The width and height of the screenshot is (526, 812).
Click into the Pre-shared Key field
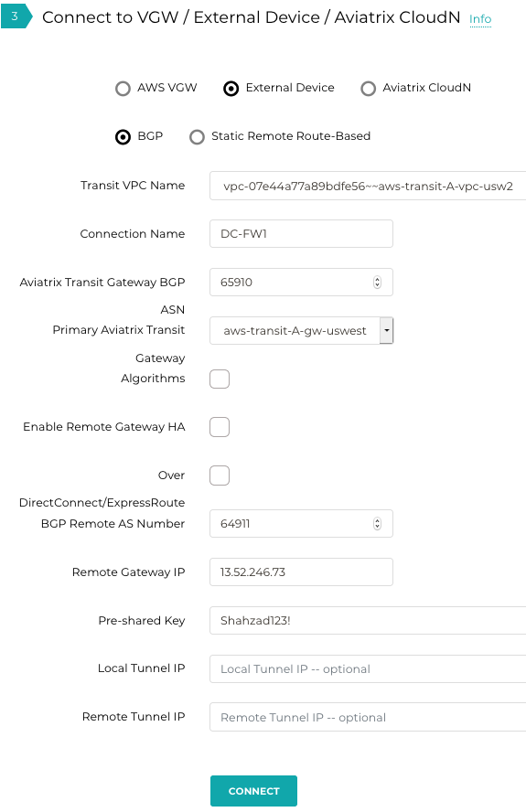(368, 620)
